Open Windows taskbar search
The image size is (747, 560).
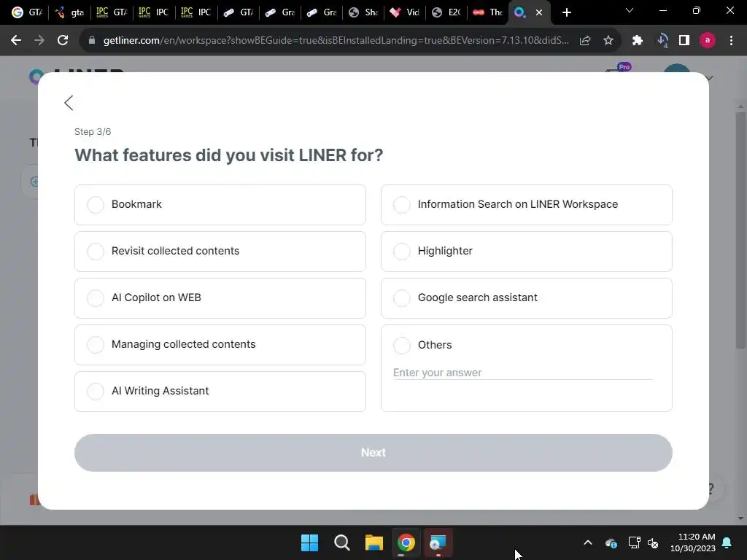coord(341,542)
